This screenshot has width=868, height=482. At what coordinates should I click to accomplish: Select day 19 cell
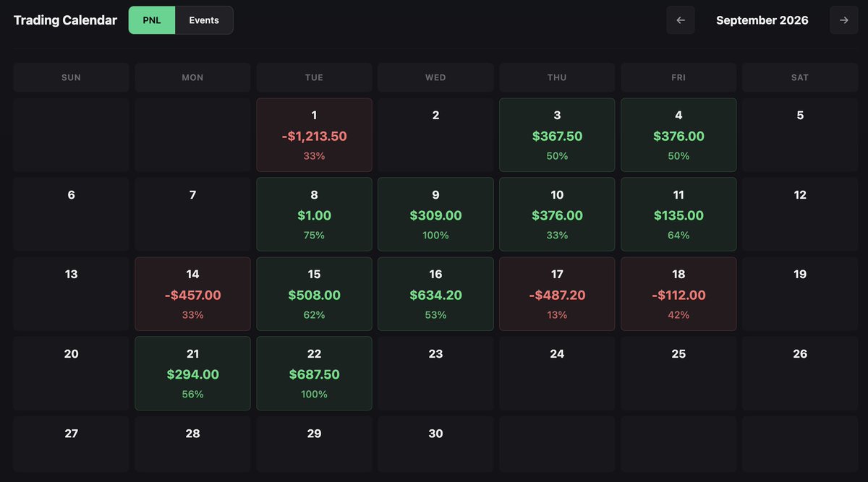pyautogui.click(x=800, y=294)
